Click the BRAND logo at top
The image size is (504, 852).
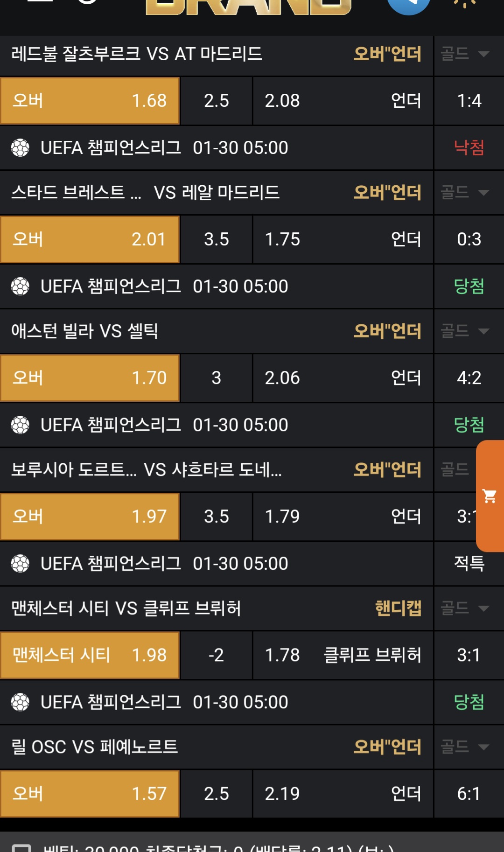248,7
